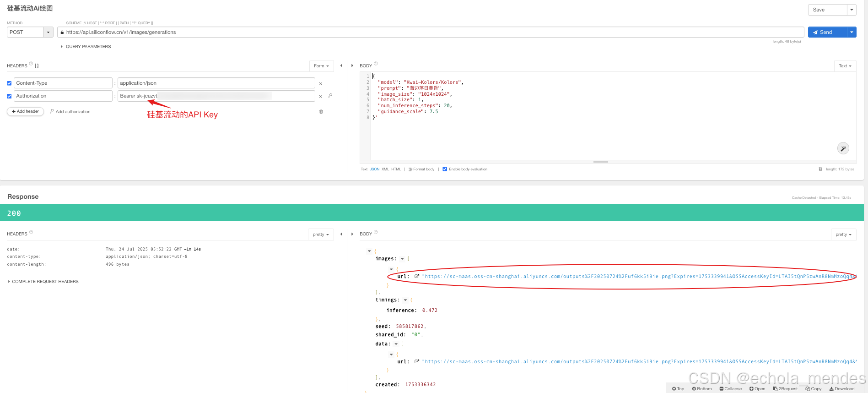
Task: Click the key icon beside Authorization row
Action: click(x=330, y=96)
